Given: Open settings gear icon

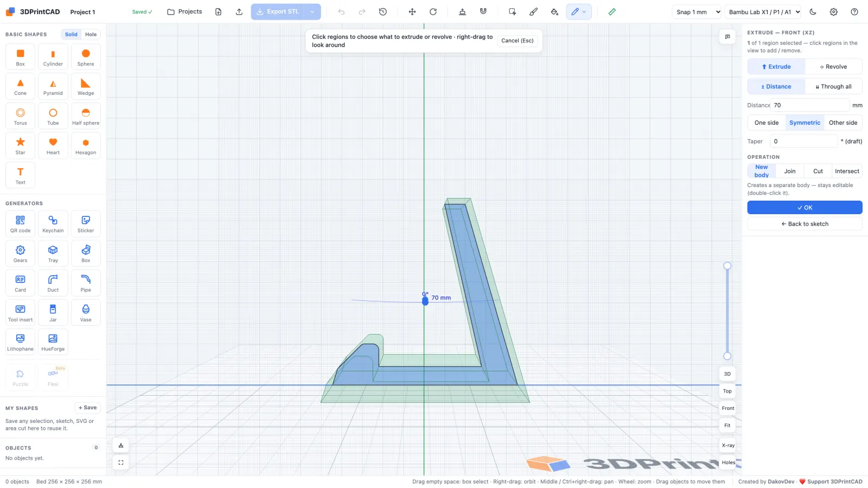Looking at the screenshot, I should 834,12.
